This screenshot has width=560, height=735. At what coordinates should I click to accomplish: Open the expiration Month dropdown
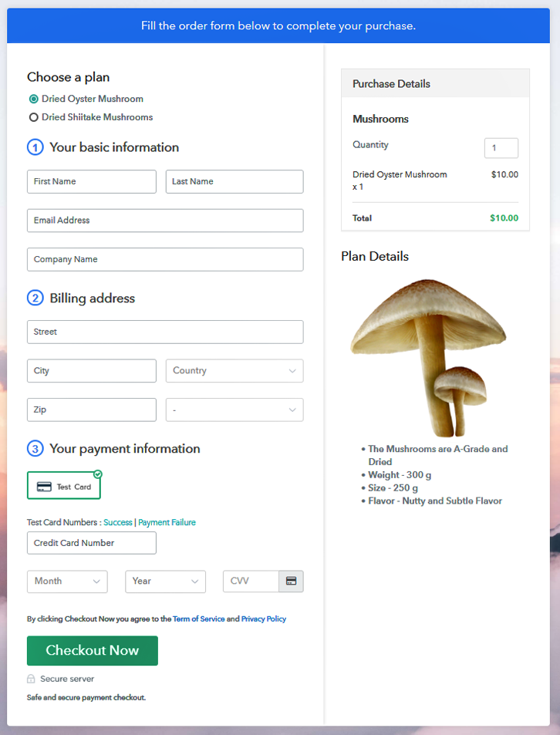67,582
